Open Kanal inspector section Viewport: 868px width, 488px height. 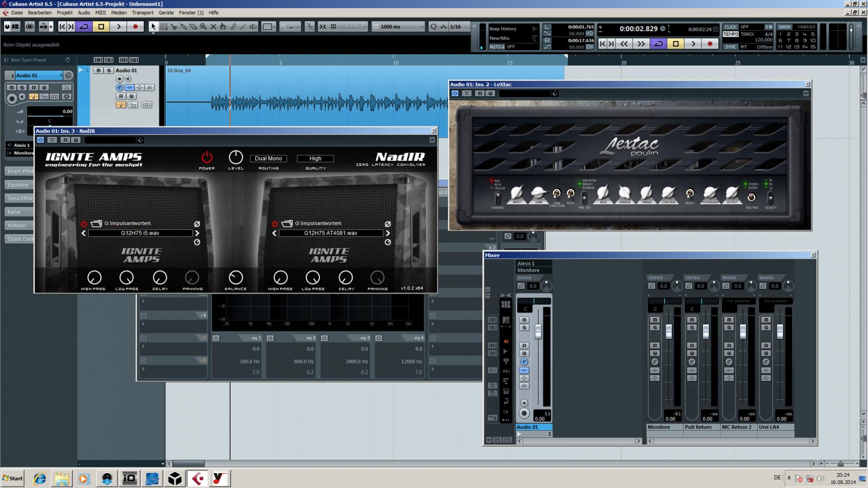[18, 212]
